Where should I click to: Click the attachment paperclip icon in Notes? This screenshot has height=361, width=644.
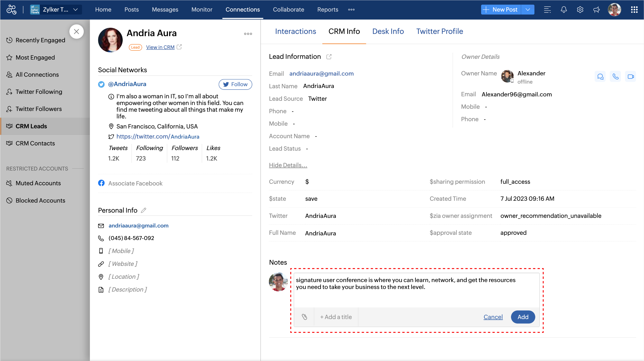304,317
